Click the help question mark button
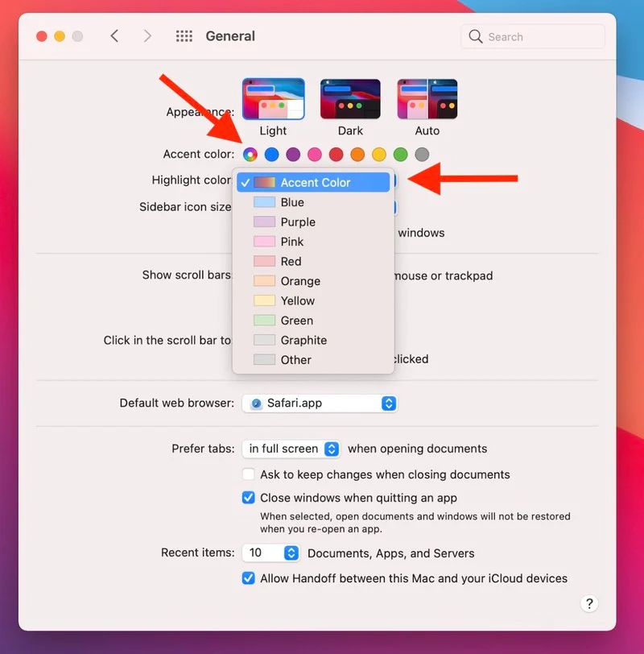 (x=589, y=603)
